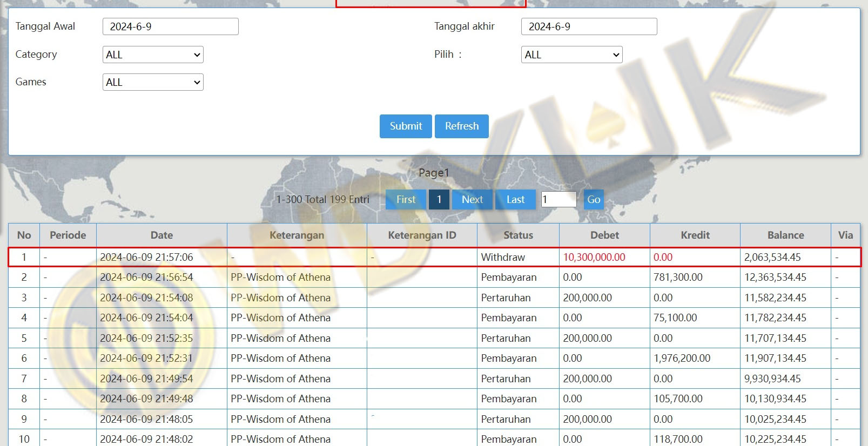This screenshot has height=446, width=868.
Task: Click kredit value 105,700.00
Action: pos(678,399)
